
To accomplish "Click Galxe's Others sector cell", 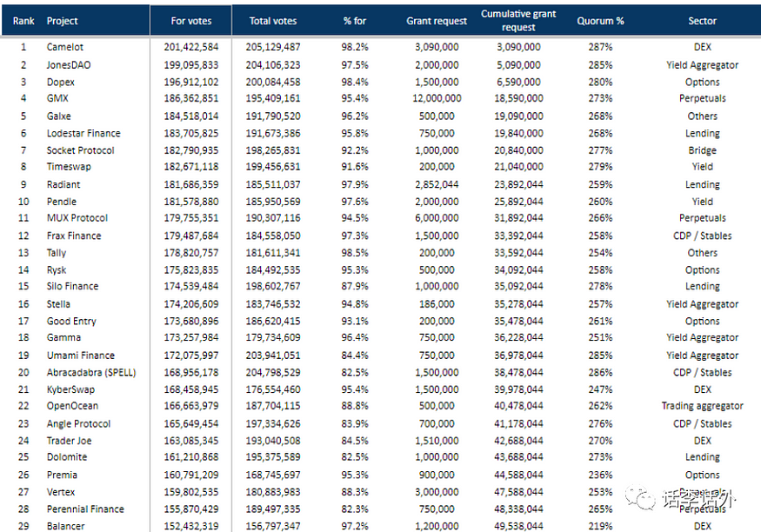I will click(702, 116).
